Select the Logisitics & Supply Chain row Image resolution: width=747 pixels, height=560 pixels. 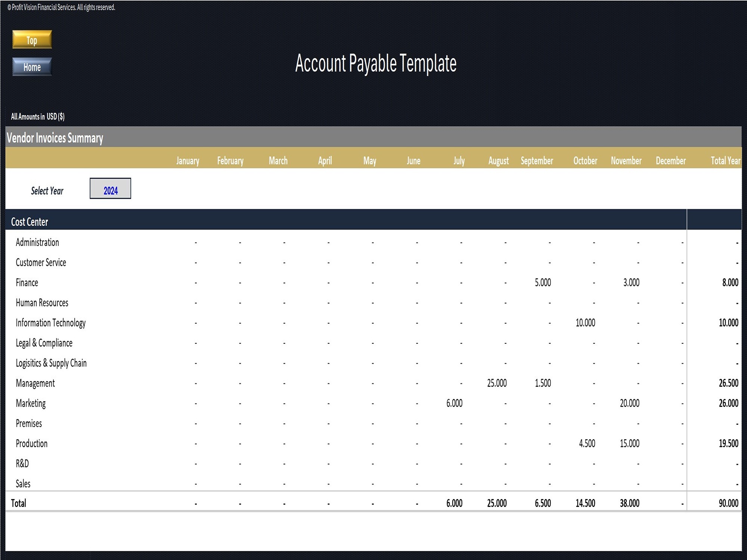click(51, 363)
